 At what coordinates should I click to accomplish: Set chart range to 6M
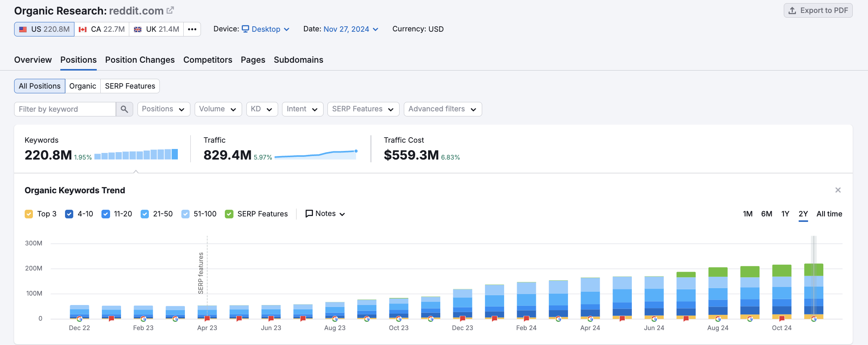pos(767,214)
